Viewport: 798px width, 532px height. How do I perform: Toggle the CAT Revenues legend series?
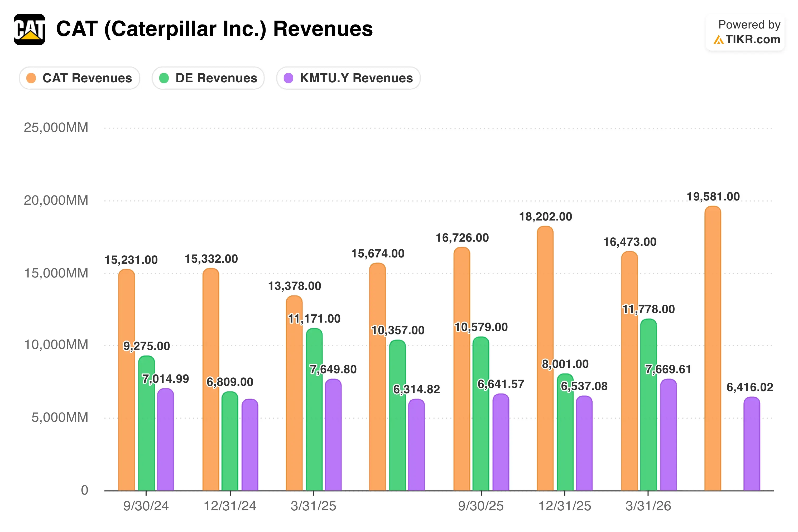pyautogui.click(x=79, y=78)
